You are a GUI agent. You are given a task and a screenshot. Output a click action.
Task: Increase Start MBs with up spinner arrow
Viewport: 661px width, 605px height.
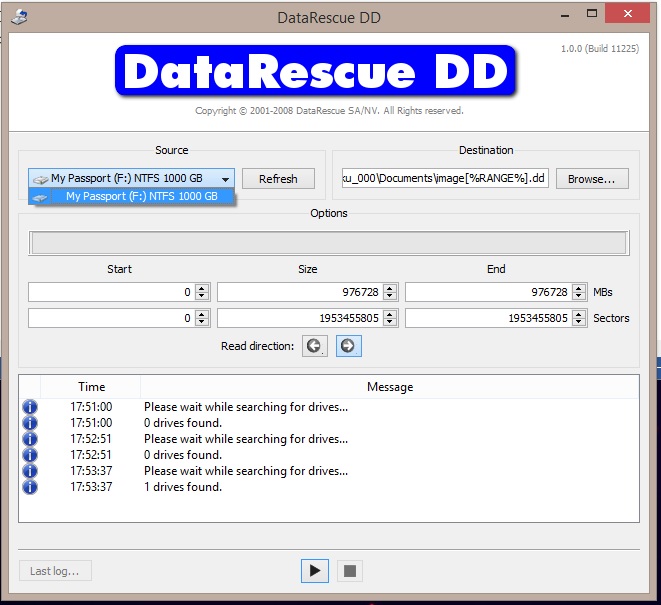click(202, 288)
